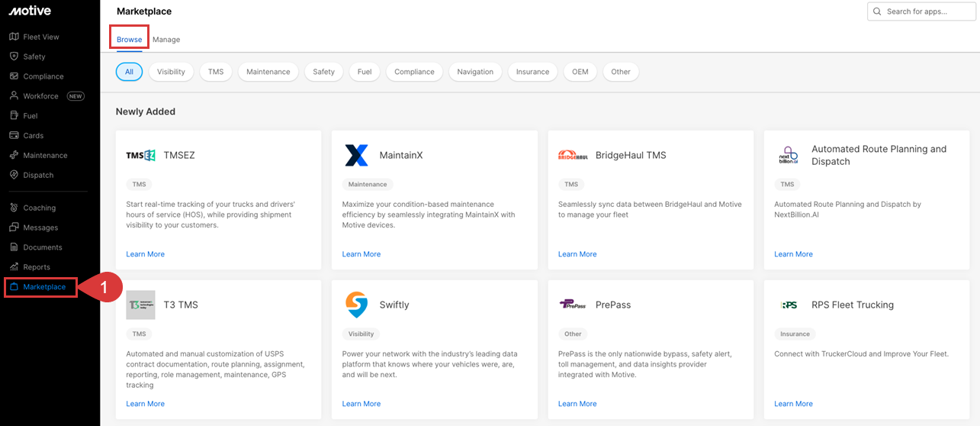Click the Safety shield icon
980x426 pixels.
pyautogui.click(x=14, y=56)
